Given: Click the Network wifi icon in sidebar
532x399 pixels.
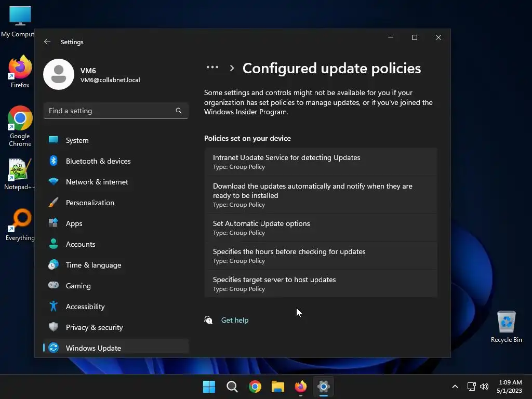Looking at the screenshot, I should 54,181.
